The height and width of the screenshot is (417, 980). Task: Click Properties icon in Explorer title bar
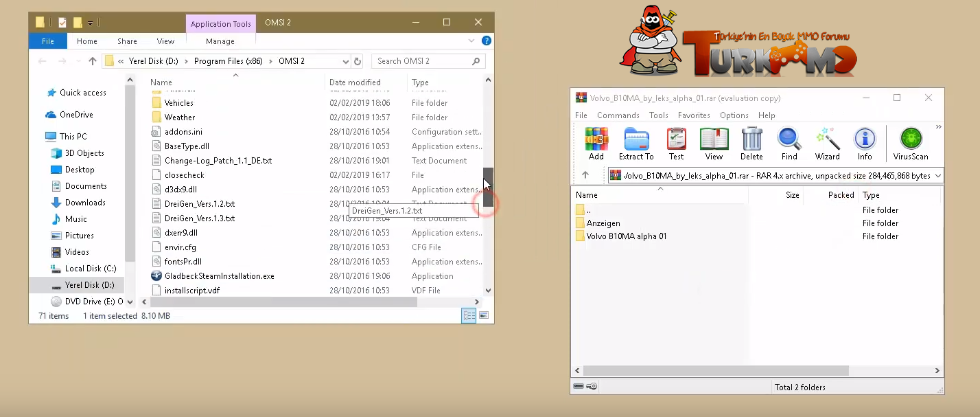[62, 22]
